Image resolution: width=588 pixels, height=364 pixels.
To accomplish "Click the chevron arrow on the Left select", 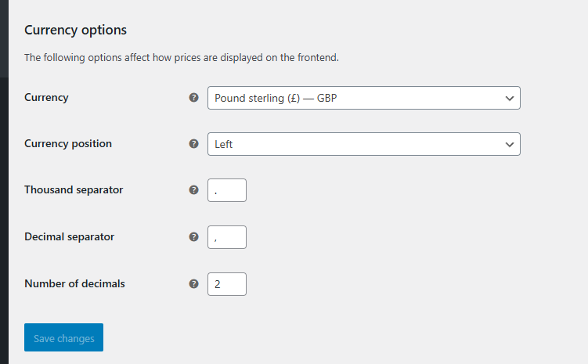I will (x=509, y=144).
